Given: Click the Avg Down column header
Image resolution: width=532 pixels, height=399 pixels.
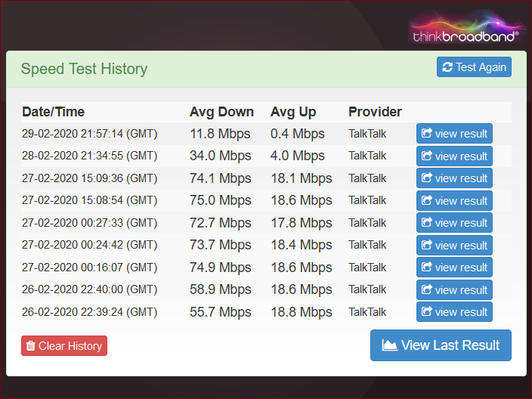Looking at the screenshot, I should 221,112.
